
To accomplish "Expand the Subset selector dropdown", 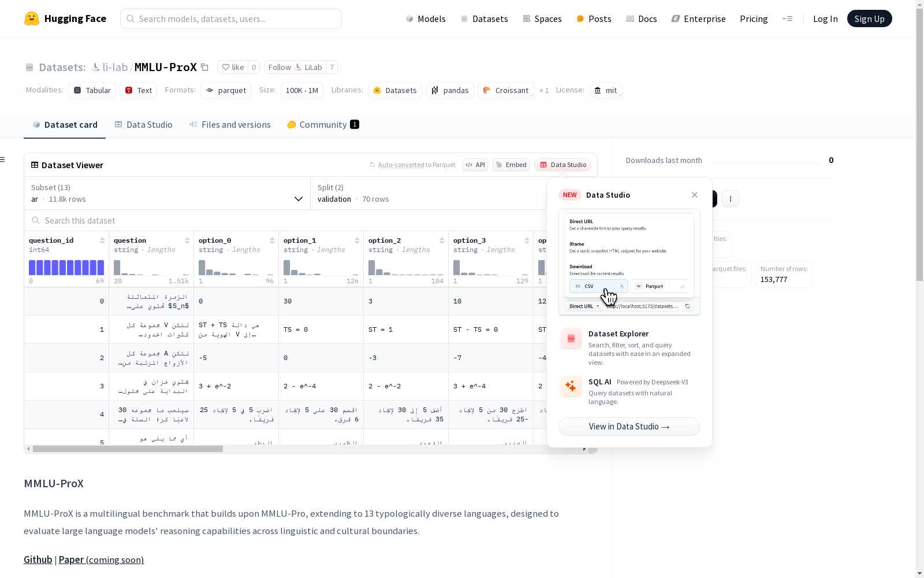I will [167, 193].
